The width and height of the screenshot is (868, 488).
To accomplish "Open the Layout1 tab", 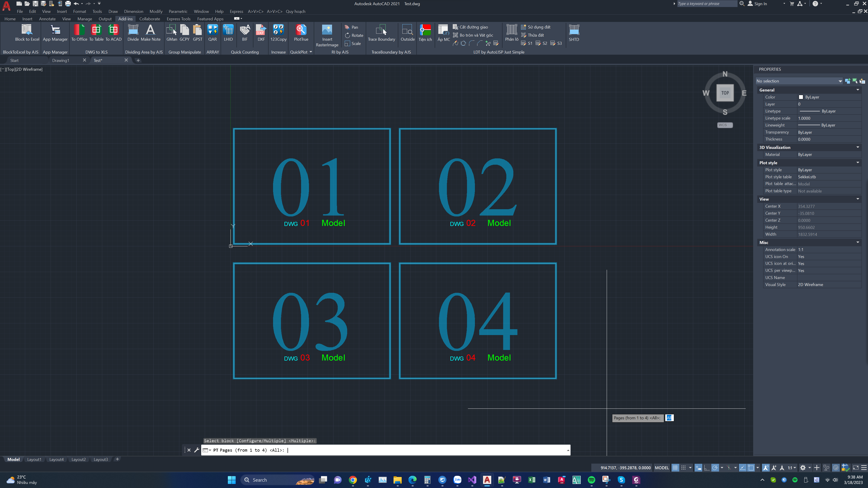I will (34, 459).
